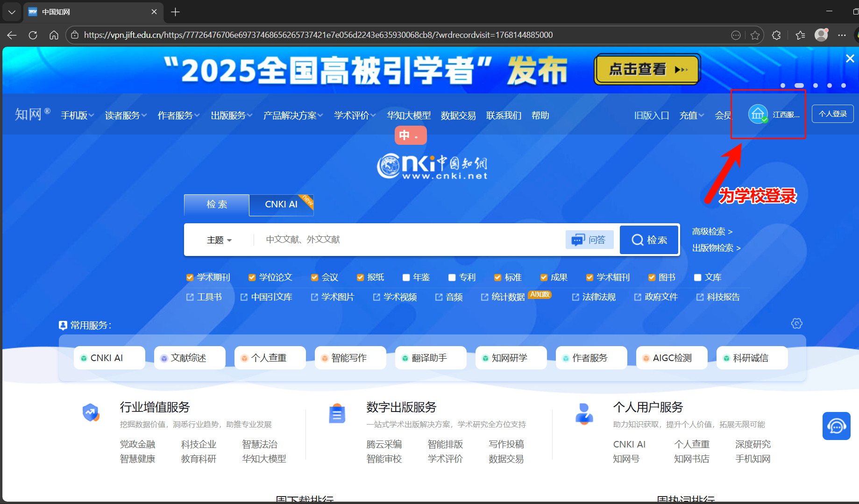Click the 数字出版服务 document icon
The width and height of the screenshot is (859, 504).
click(337, 413)
